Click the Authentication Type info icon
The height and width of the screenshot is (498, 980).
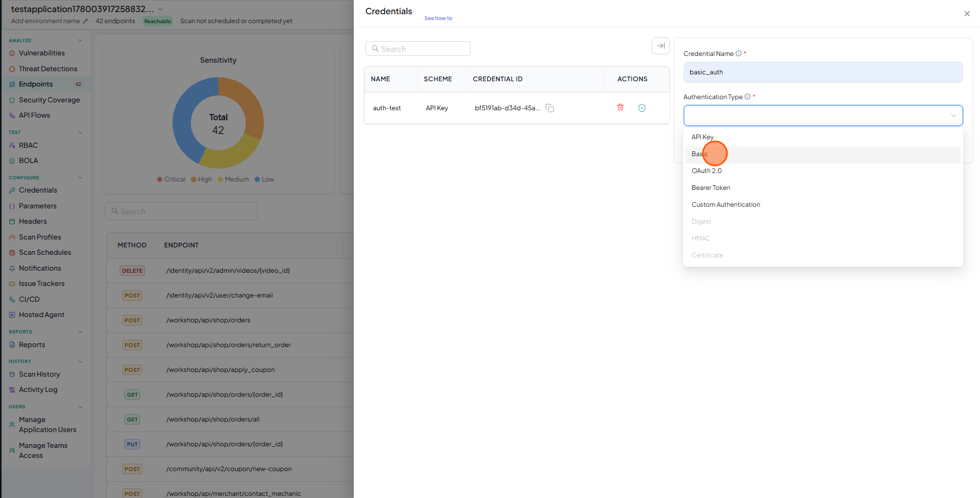coord(748,97)
